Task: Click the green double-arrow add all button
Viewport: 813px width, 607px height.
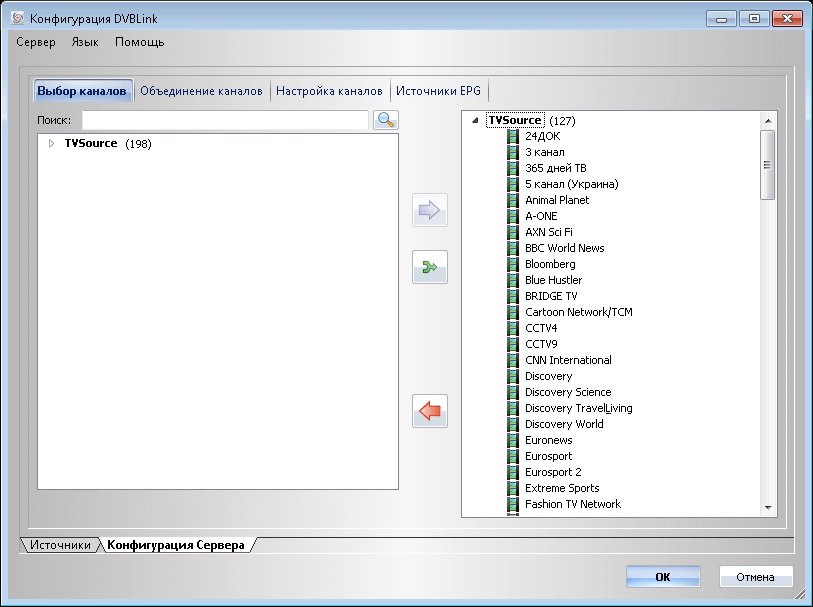Action: pos(429,267)
